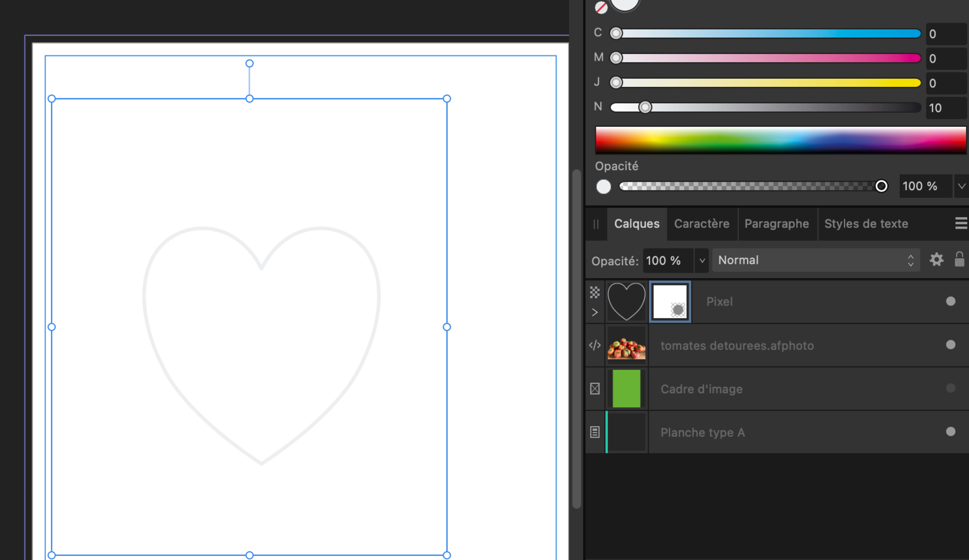Click the color spectrum bar
Viewport: 969px width, 560px height.
[780, 140]
